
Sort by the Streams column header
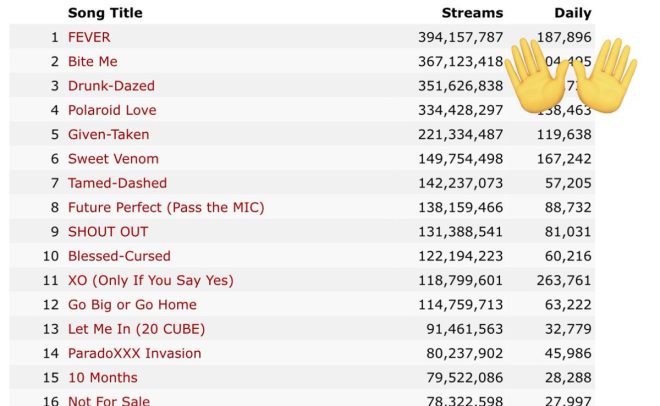(472, 13)
